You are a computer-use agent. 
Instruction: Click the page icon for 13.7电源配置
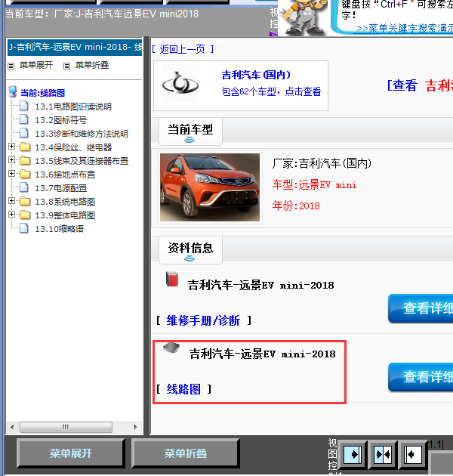click(24, 187)
